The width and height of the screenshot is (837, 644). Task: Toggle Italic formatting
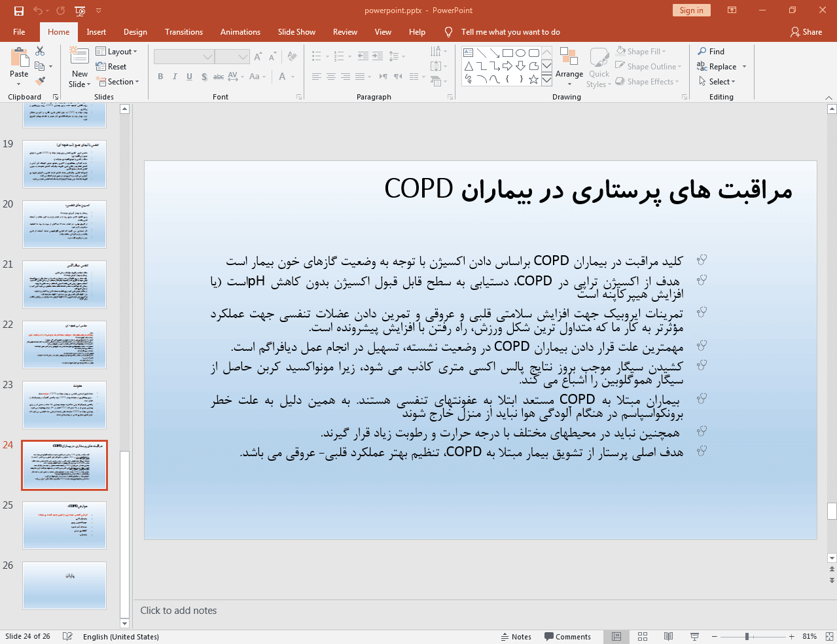coord(175,77)
